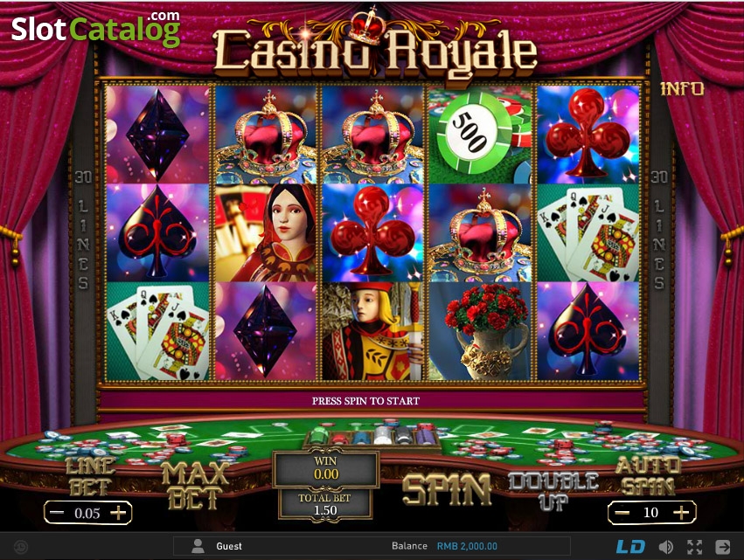Open the INFO paytable
Image resolution: width=744 pixels, height=560 pixels.
point(682,88)
